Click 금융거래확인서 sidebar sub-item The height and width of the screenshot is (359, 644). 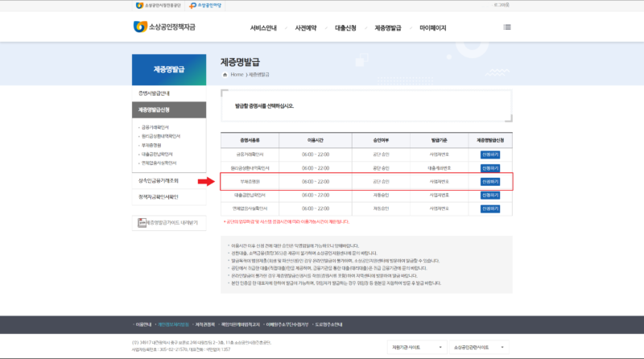click(x=155, y=127)
